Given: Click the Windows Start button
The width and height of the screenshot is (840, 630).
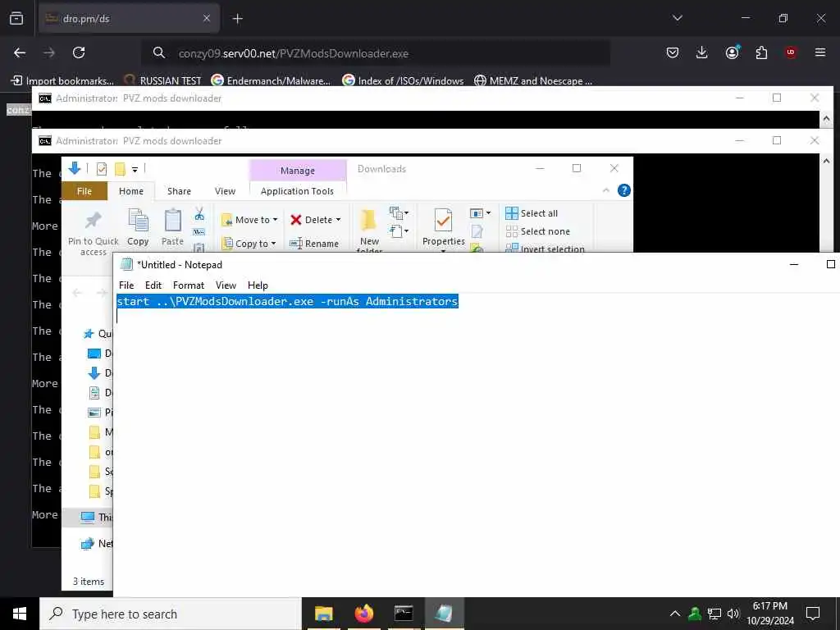Looking at the screenshot, I should click(20, 614).
